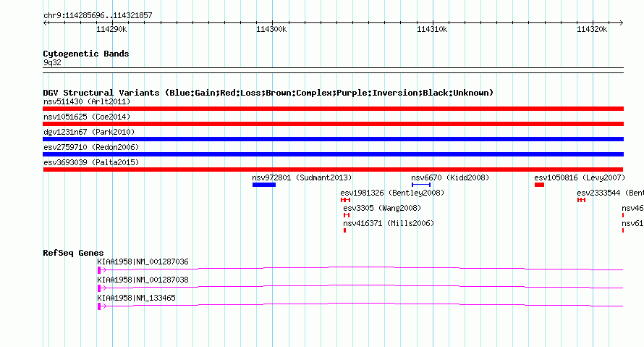Select the NM_001287038 first exon block

[x=99, y=288]
